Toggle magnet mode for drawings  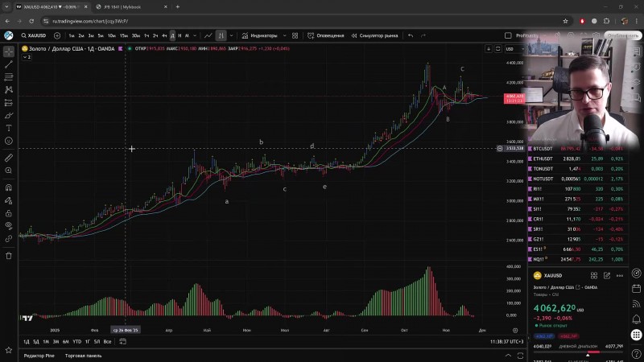coord(9,187)
